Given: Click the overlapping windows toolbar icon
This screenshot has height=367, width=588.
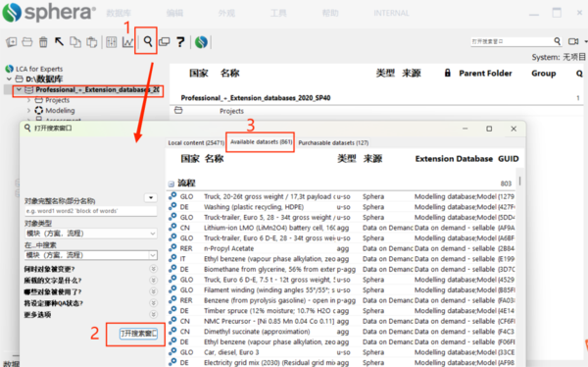Looking at the screenshot, I should (165, 41).
